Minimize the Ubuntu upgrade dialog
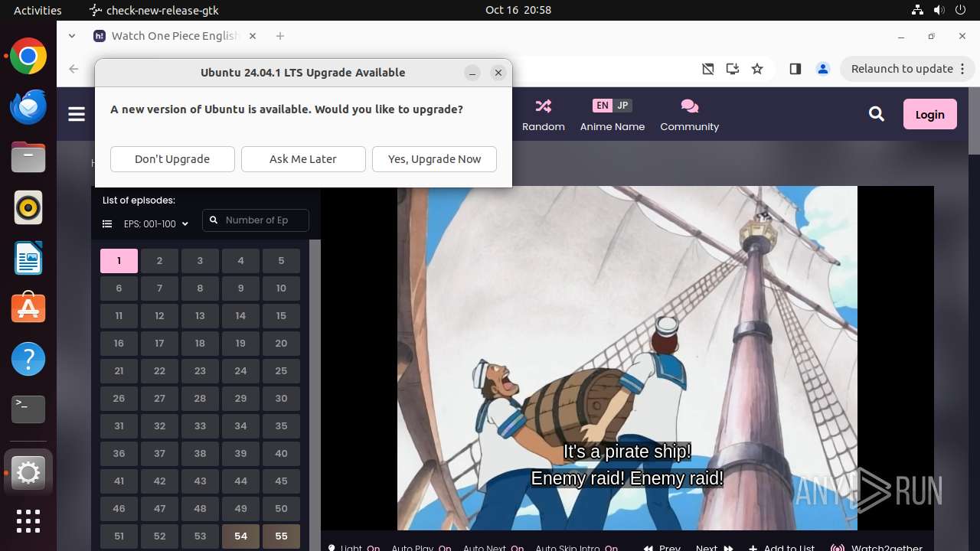The height and width of the screenshot is (551, 980). (472, 73)
